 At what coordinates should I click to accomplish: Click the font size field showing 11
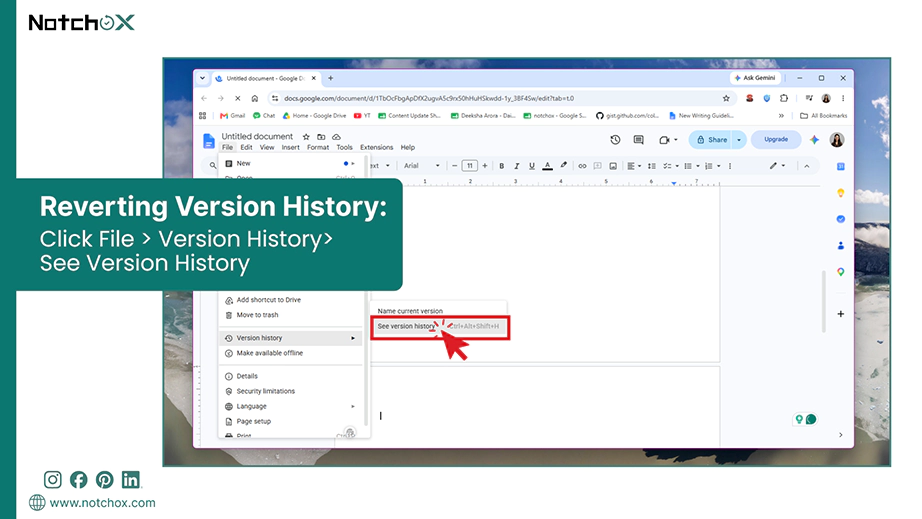pos(469,166)
